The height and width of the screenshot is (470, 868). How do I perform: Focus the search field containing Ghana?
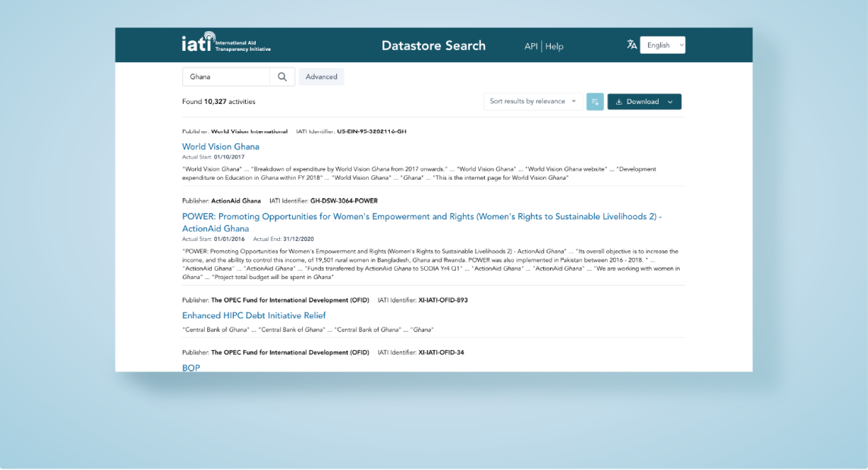click(226, 77)
